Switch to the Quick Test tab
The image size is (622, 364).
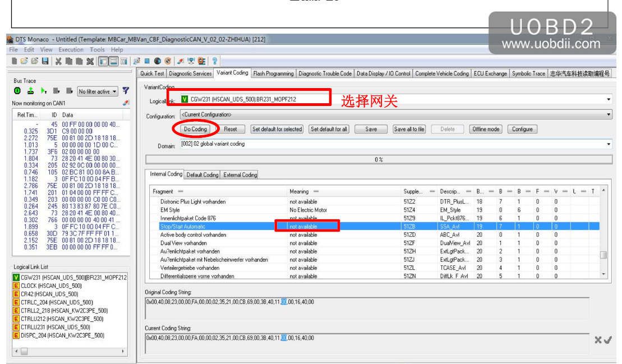pos(152,73)
